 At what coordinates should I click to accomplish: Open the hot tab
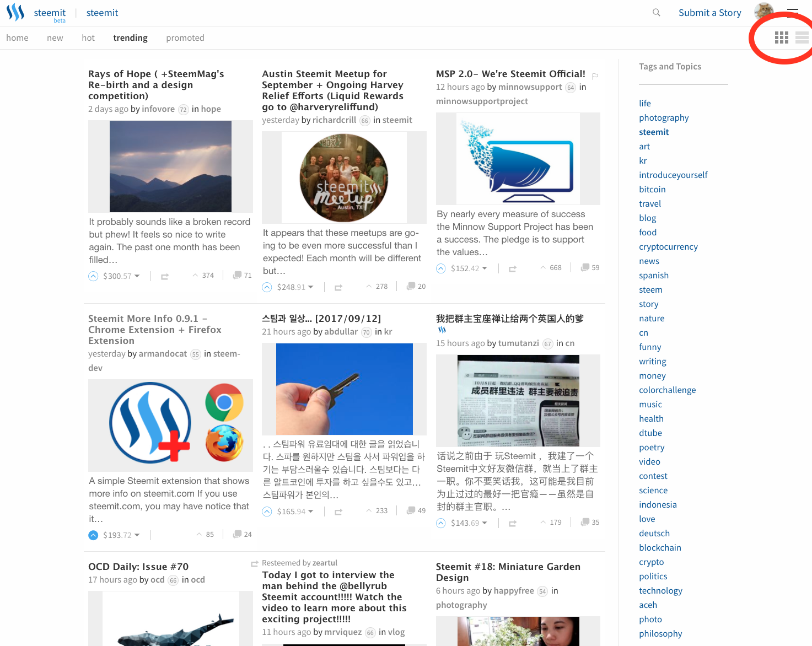[88, 37]
